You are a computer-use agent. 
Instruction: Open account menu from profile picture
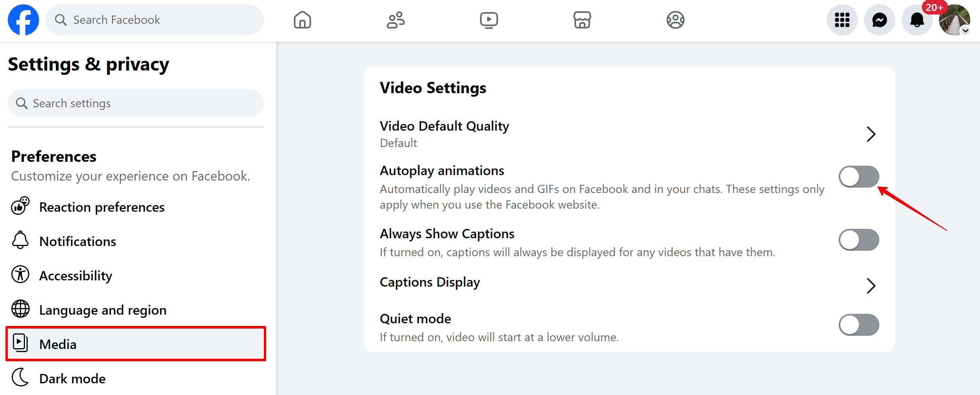pos(954,20)
